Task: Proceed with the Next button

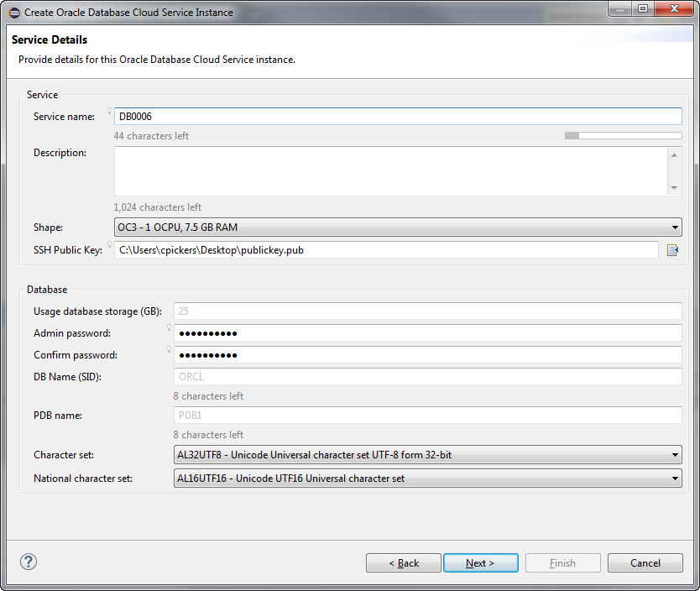Action: (x=481, y=563)
